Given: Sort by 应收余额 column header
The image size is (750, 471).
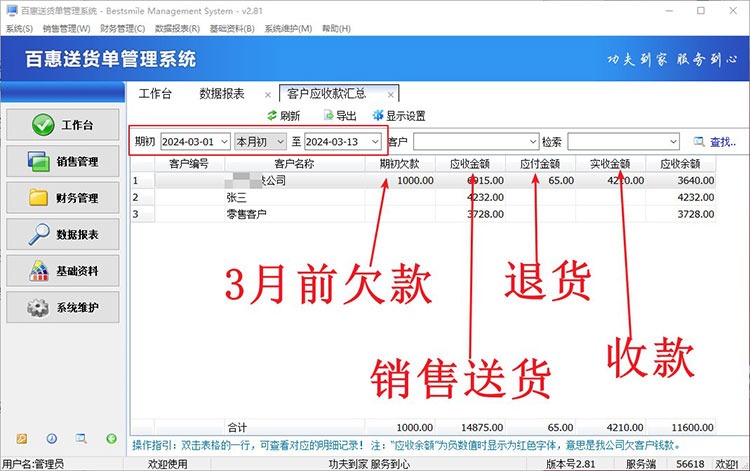Looking at the screenshot, I should click(x=681, y=164).
